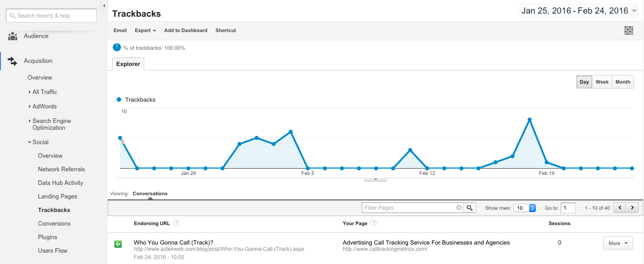Select Day chart granularity

tap(584, 82)
